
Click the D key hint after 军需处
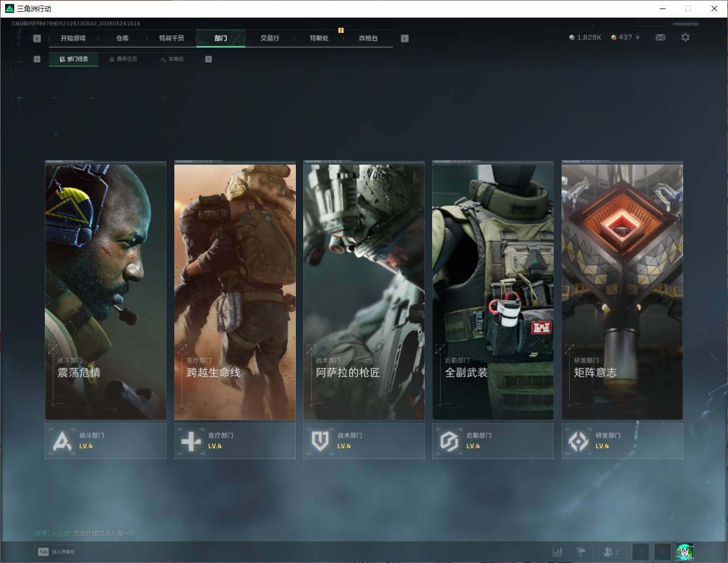tap(208, 59)
